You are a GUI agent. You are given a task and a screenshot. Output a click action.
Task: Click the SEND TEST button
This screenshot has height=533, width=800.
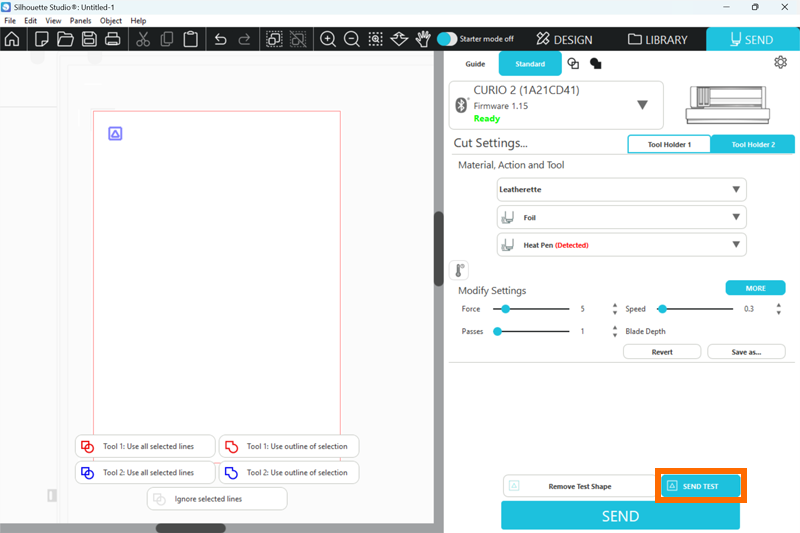click(x=700, y=486)
